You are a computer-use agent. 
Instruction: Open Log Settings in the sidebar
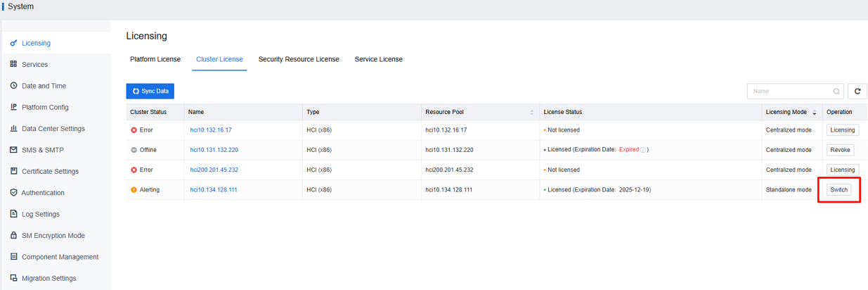pos(40,214)
